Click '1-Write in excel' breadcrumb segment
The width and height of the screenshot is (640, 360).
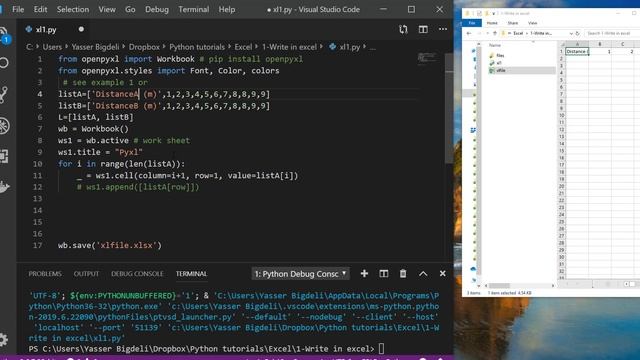pyautogui.click(x=289, y=47)
